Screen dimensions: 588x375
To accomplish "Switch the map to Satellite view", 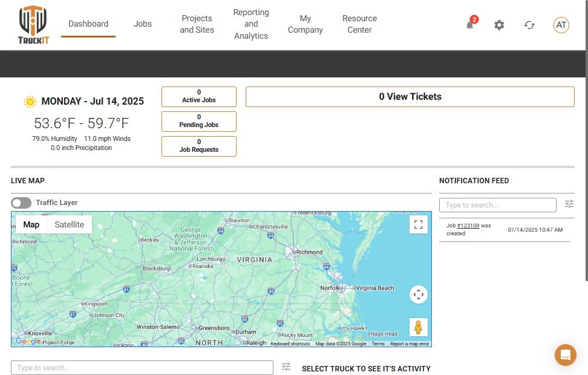I will [70, 224].
